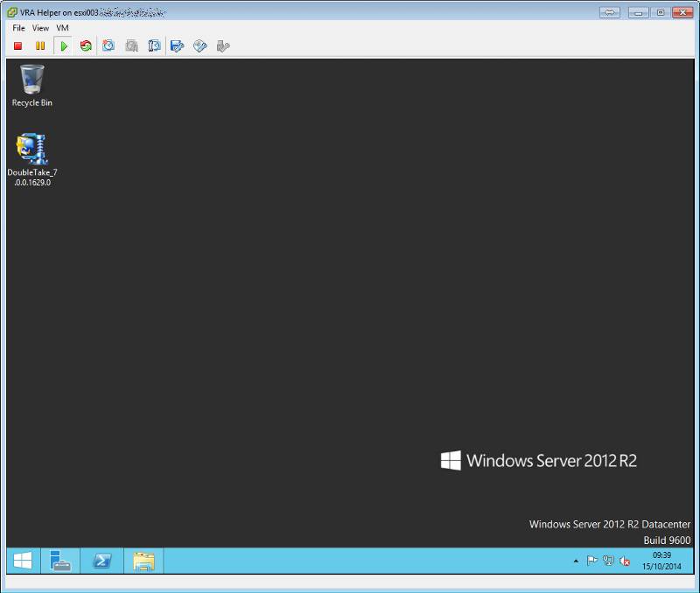Click the double-arrow button in the title bar
Screen dimensions: 700x593
click(610, 12)
